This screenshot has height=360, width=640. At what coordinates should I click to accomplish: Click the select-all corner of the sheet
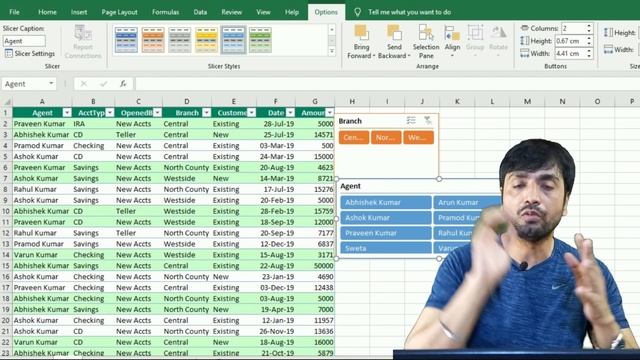point(6,101)
